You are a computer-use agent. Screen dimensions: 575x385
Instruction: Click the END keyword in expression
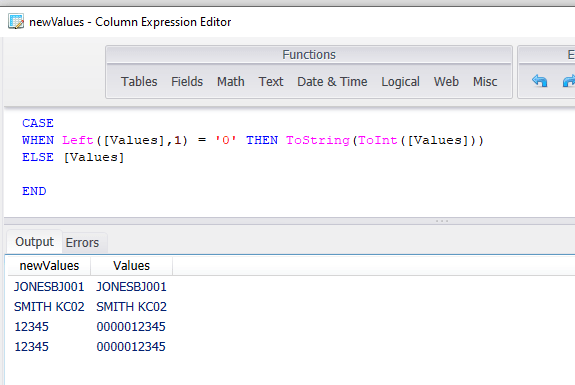(x=34, y=191)
